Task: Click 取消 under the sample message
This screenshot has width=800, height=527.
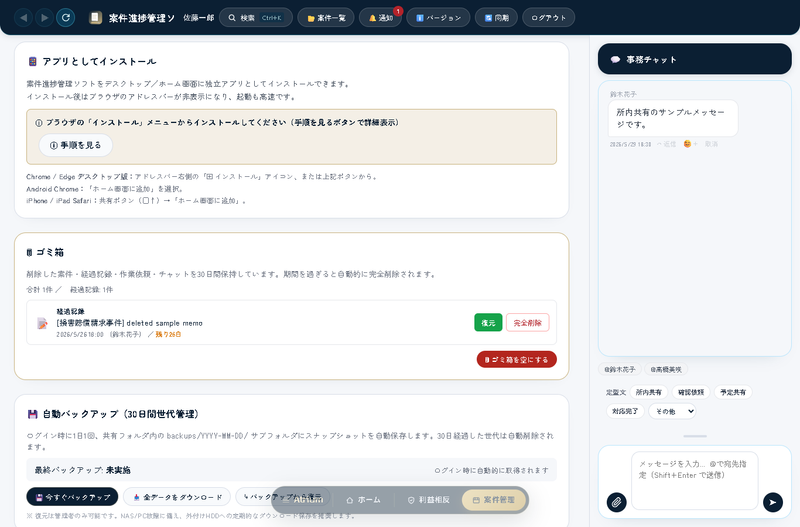Action: (x=711, y=144)
